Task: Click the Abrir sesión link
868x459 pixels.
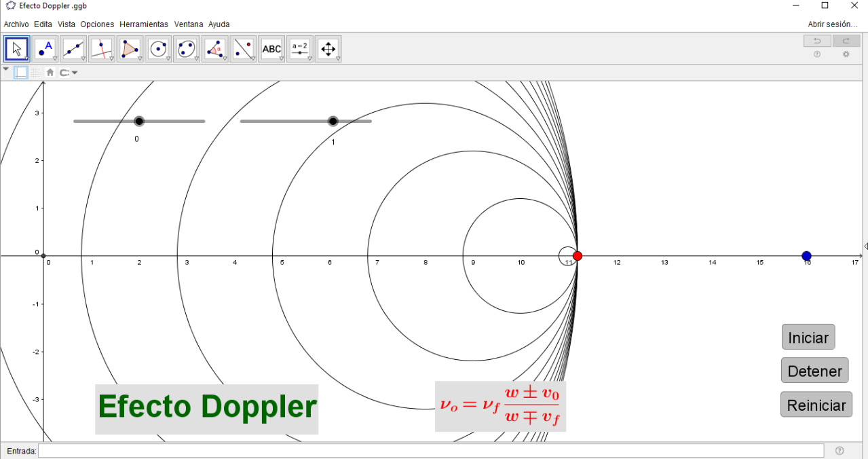Action: point(833,24)
